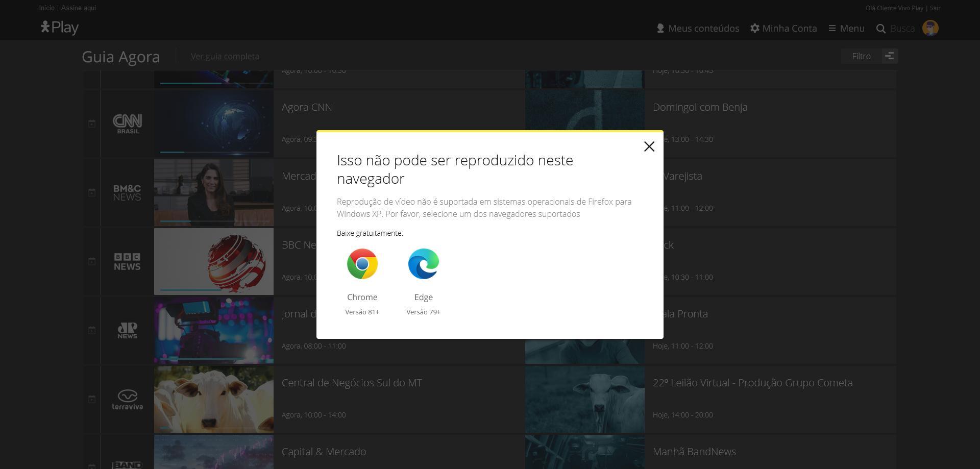Open the Assine aqui link
This screenshot has width=980, height=469.
tap(79, 8)
